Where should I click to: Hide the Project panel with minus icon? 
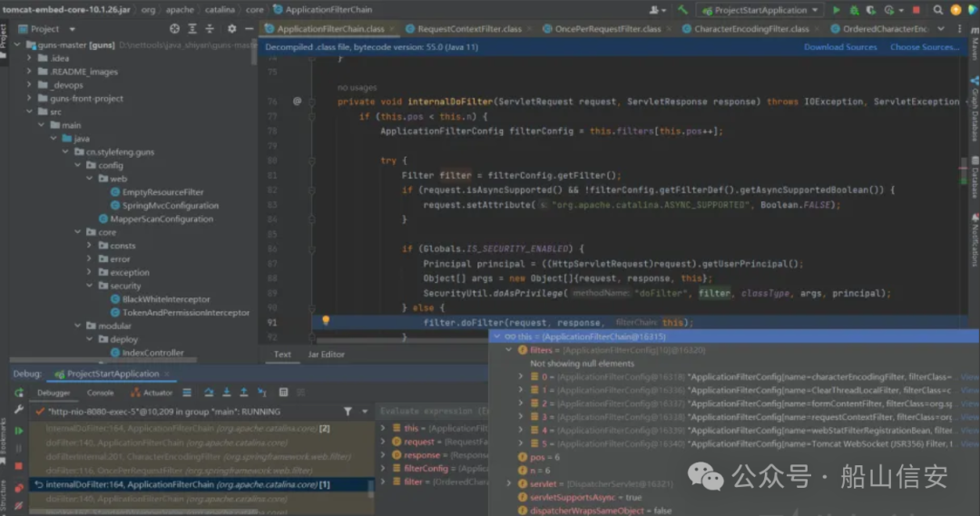[249, 29]
